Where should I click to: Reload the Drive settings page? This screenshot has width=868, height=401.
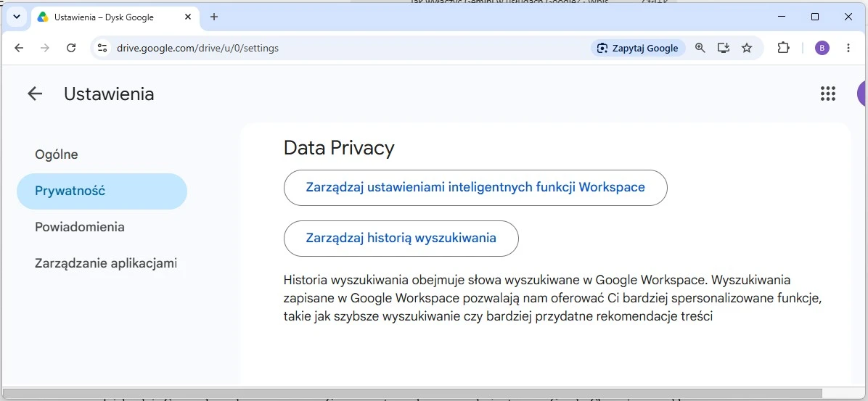click(x=71, y=48)
